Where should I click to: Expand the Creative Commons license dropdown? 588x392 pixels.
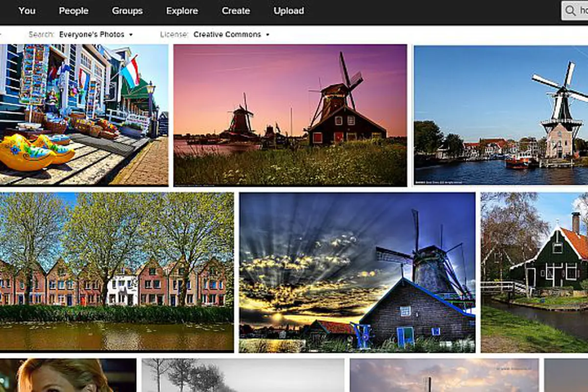pyautogui.click(x=231, y=35)
